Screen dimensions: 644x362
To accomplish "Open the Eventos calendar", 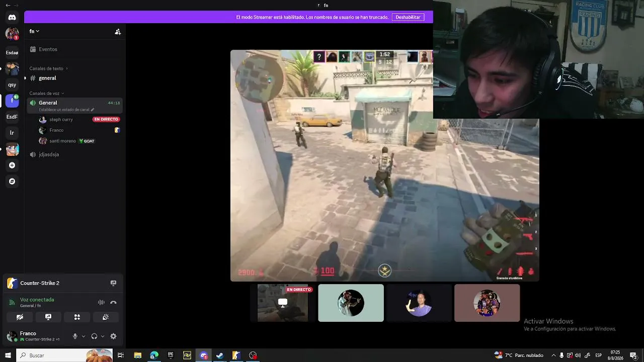I will (x=75, y=49).
